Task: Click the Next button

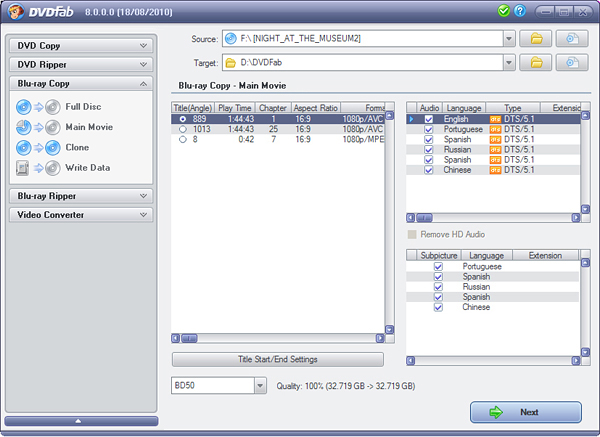Action: 526,412
